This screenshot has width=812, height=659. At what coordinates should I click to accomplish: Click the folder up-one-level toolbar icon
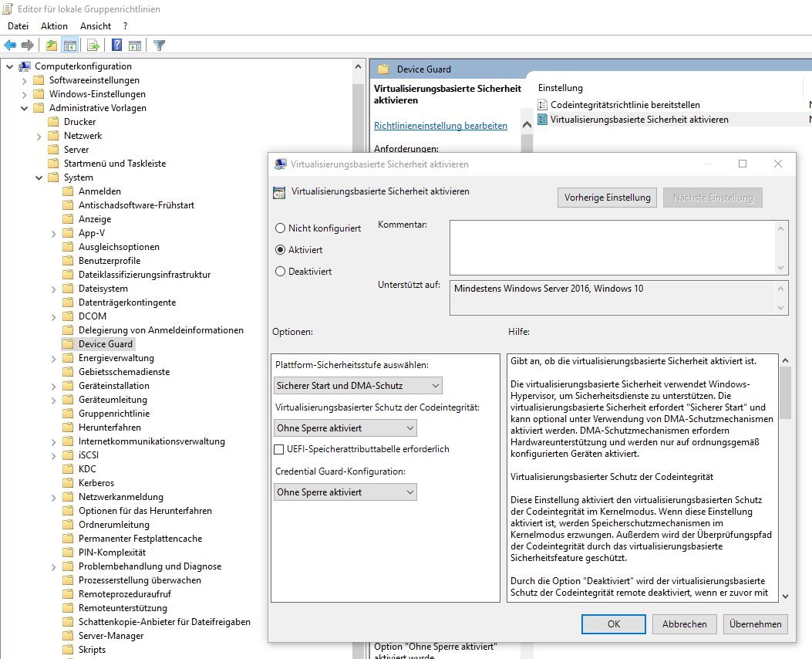pyautogui.click(x=52, y=45)
